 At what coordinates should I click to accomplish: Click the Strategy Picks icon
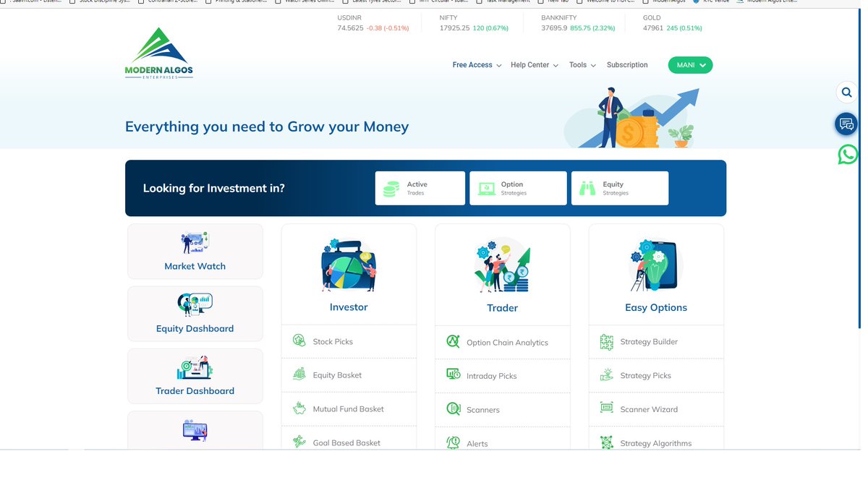606,374
